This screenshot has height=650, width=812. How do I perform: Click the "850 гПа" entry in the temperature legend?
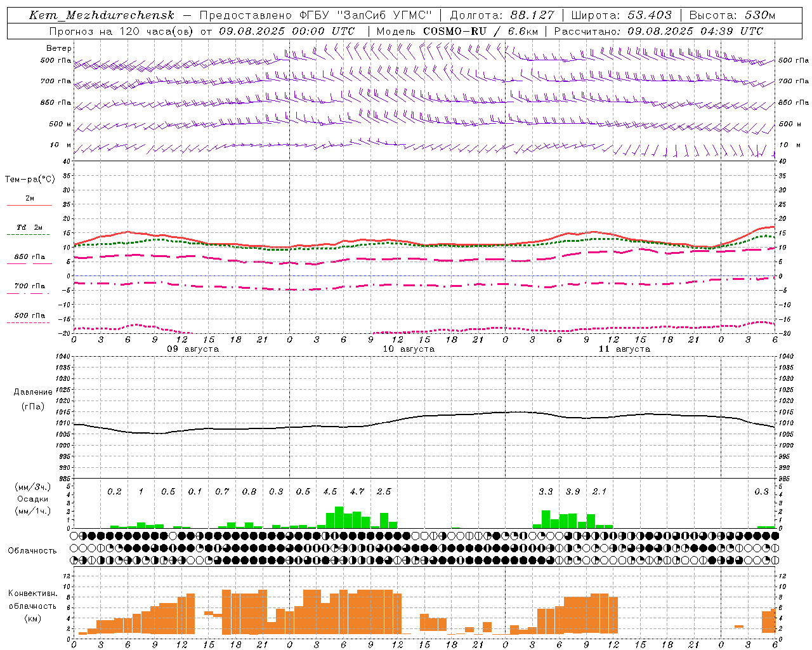[x=30, y=257]
